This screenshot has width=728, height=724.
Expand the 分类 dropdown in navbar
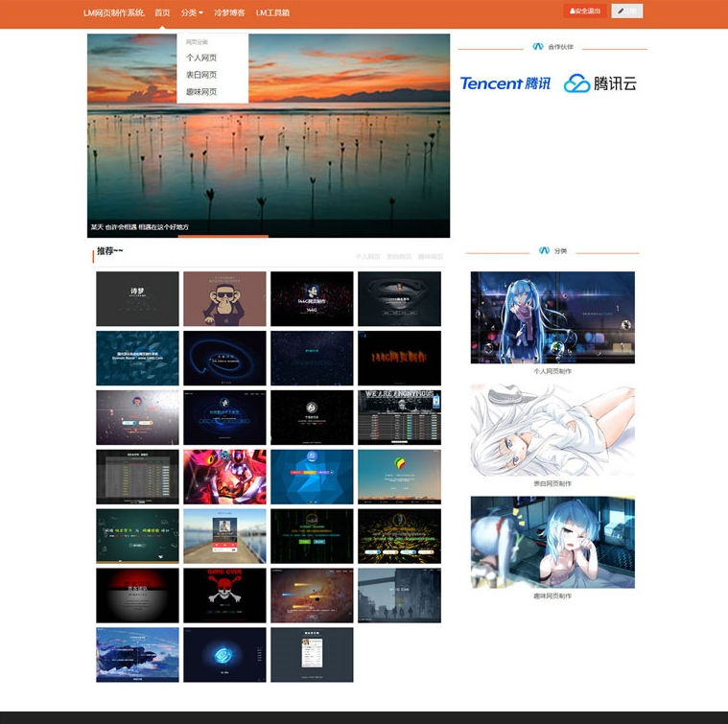pyautogui.click(x=192, y=12)
